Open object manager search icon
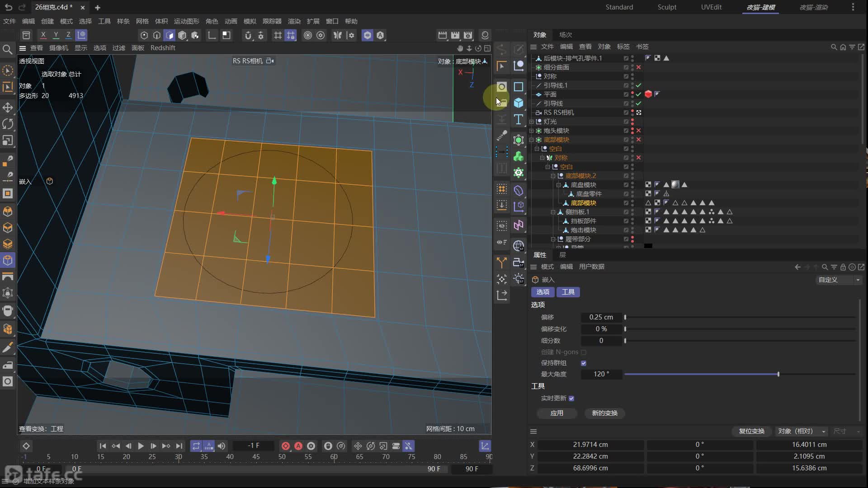Image resolution: width=868 pixels, height=488 pixels. point(834,47)
